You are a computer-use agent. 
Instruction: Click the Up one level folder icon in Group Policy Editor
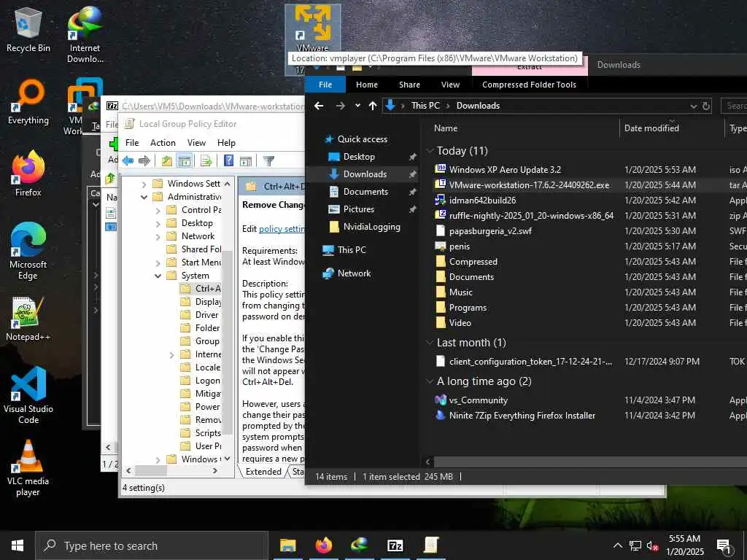tap(167, 161)
